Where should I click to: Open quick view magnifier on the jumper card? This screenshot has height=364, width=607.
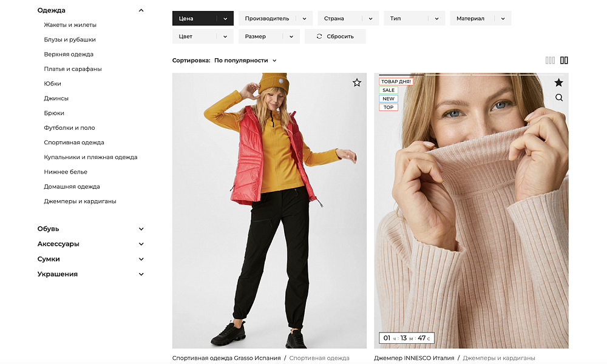tap(559, 97)
